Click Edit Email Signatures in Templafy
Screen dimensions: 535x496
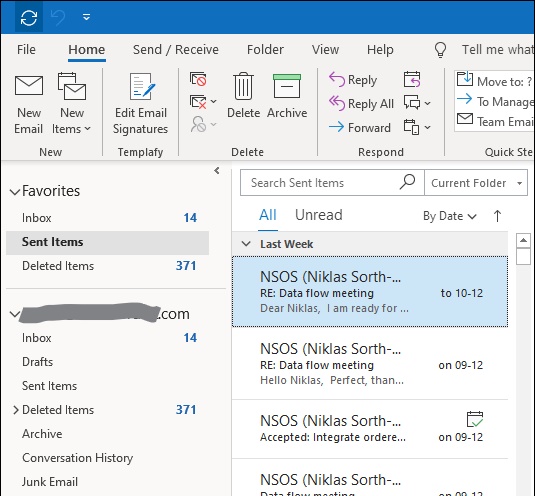(140, 105)
